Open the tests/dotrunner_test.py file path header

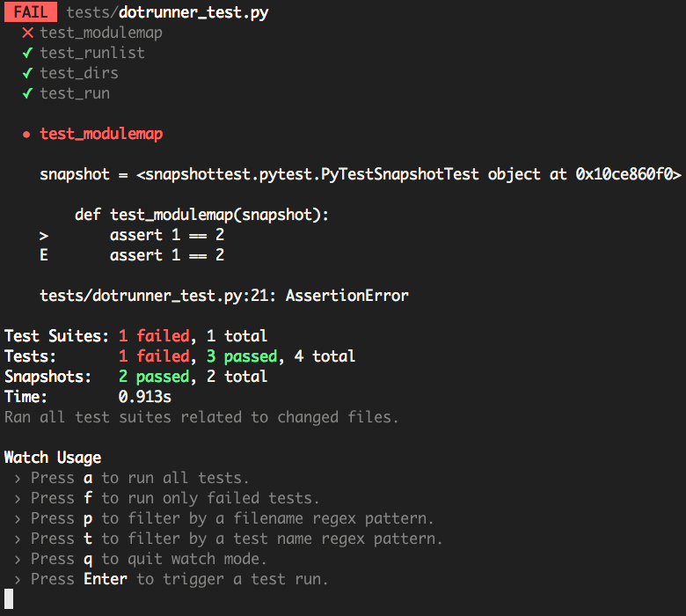click(x=167, y=12)
